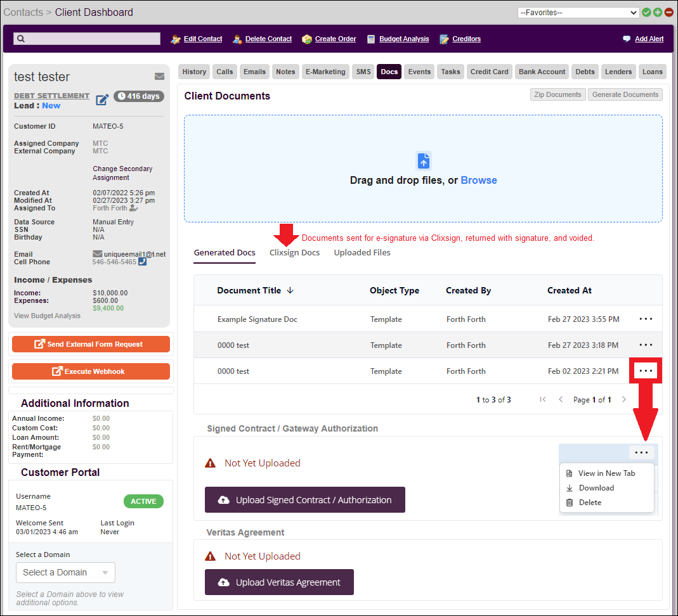Click the Upload Veritas Agreement button

(x=279, y=582)
